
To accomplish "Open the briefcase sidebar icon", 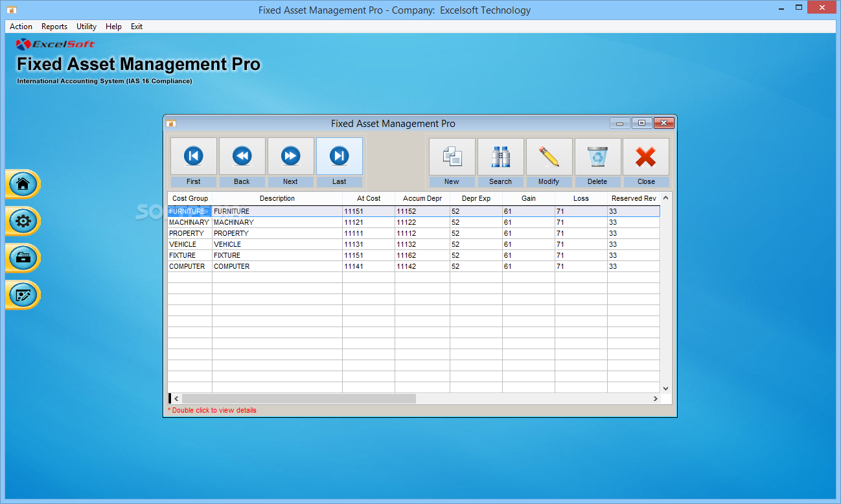I will pyautogui.click(x=23, y=258).
